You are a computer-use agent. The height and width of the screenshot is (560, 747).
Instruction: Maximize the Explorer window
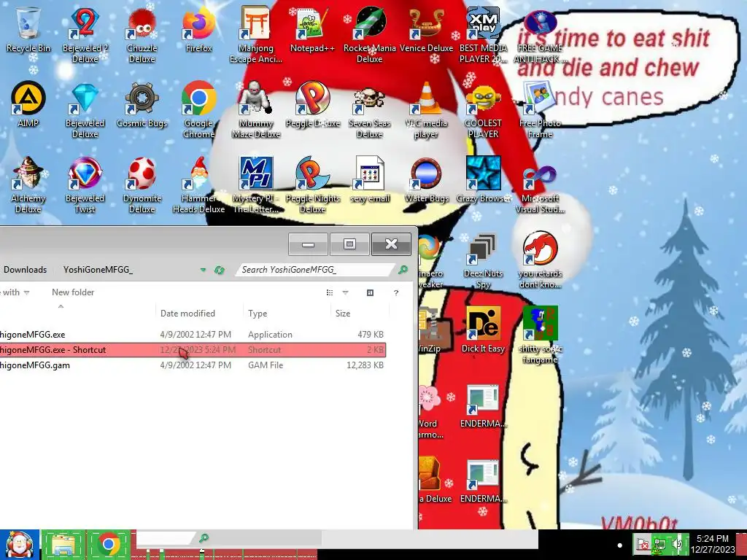tap(349, 244)
